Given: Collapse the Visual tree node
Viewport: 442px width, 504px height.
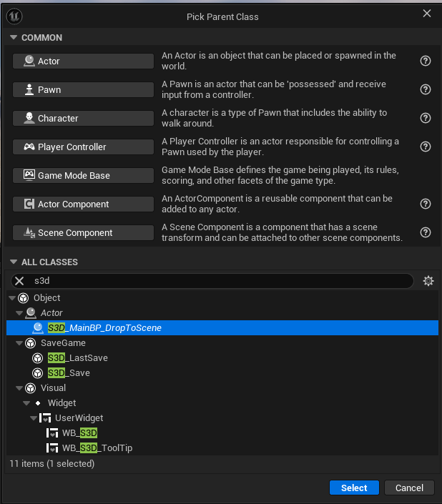Looking at the screenshot, I should coord(19,388).
